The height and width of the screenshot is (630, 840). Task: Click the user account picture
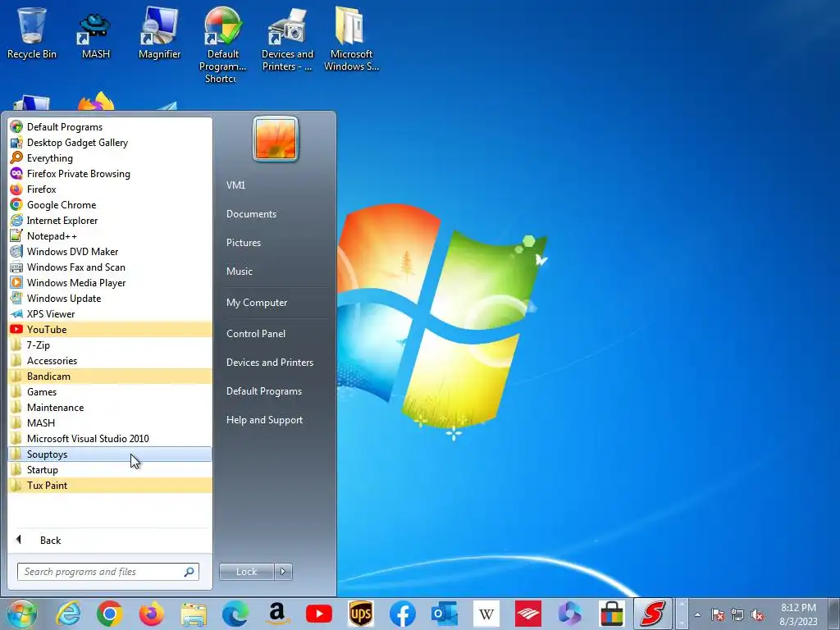click(x=276, y=139)
